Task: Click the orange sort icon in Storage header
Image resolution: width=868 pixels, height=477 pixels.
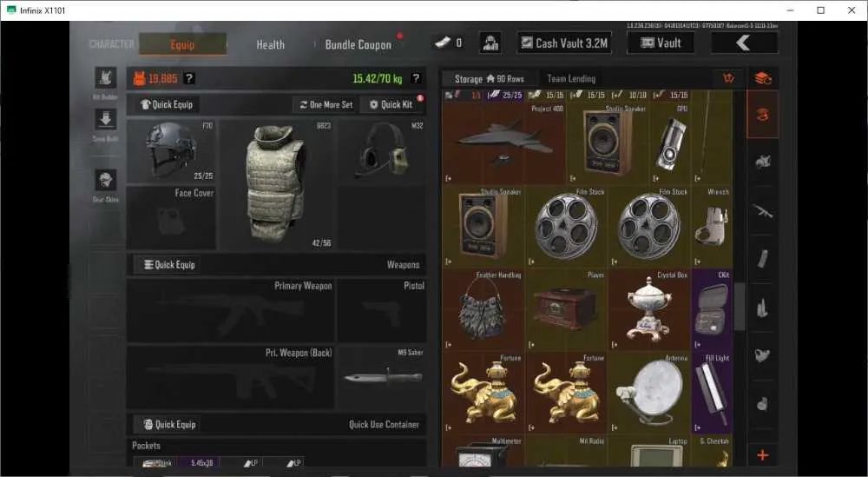Action: (x=729, y=78)
